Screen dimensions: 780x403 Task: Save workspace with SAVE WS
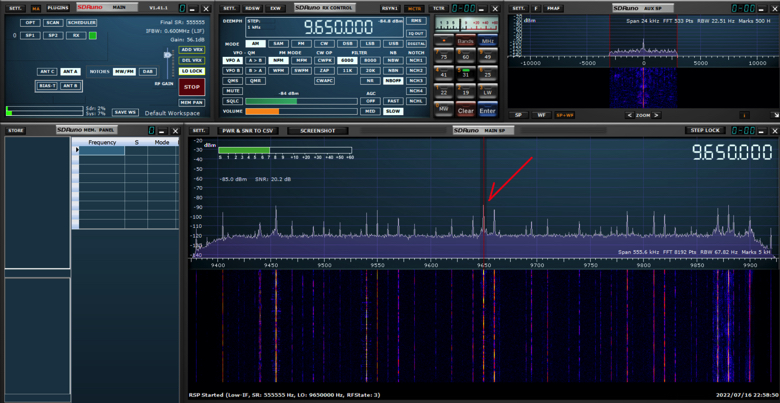[x=125, y=112]
